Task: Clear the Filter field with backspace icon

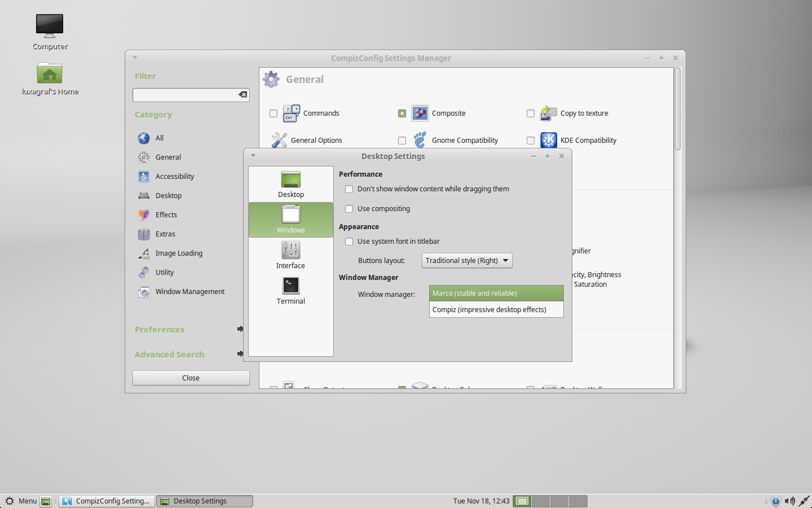Action: (243, 95)
